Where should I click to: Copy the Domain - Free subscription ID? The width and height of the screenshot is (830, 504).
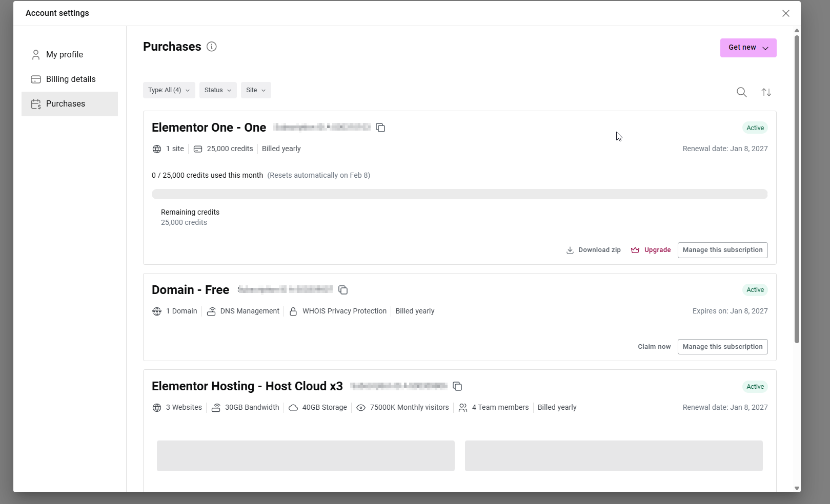(343, 290)
